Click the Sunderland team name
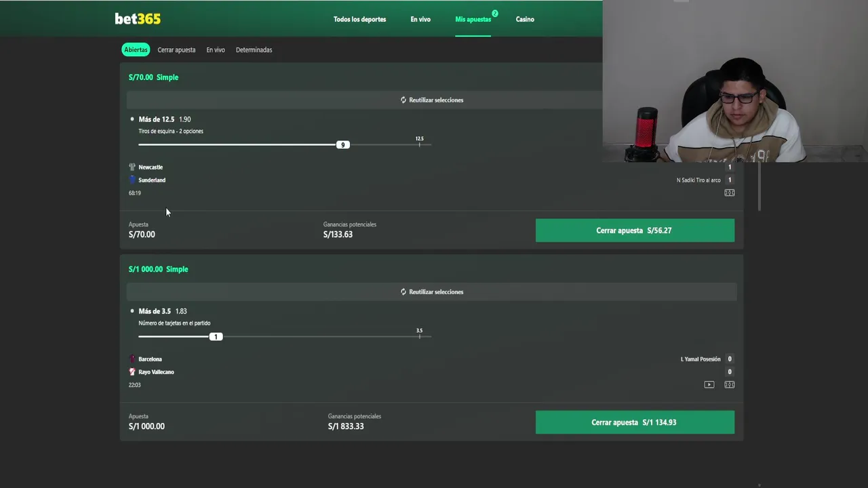868x488 pixels. 152,180
